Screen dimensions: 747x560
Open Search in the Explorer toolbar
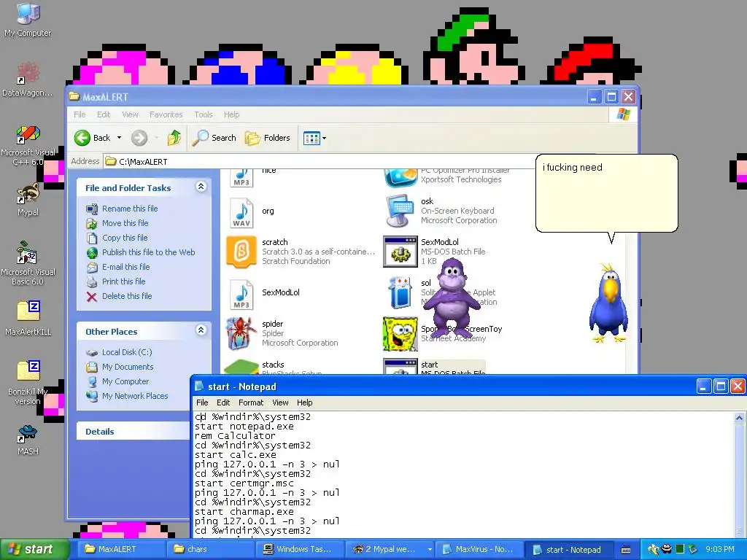pyautogui.click(x=214, y=138)
